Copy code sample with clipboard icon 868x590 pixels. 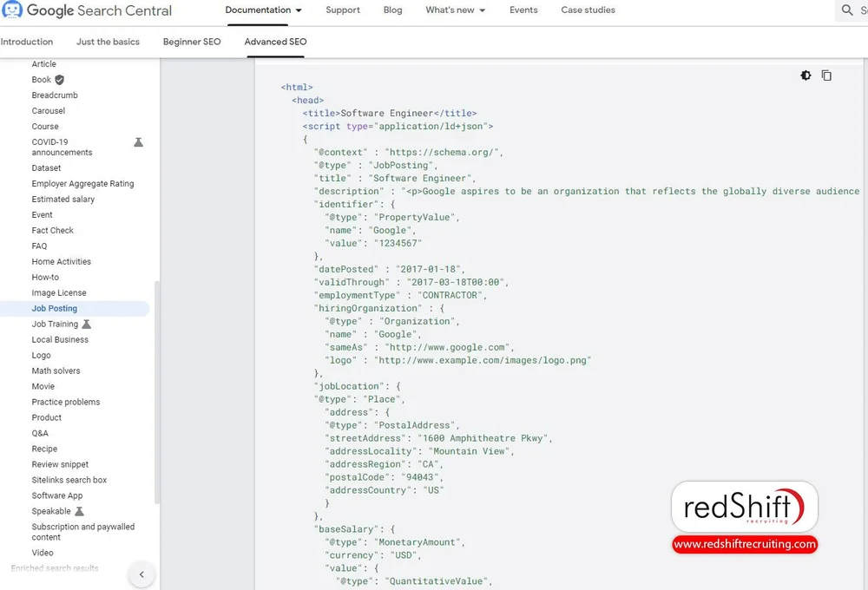[x=826, y=75]
